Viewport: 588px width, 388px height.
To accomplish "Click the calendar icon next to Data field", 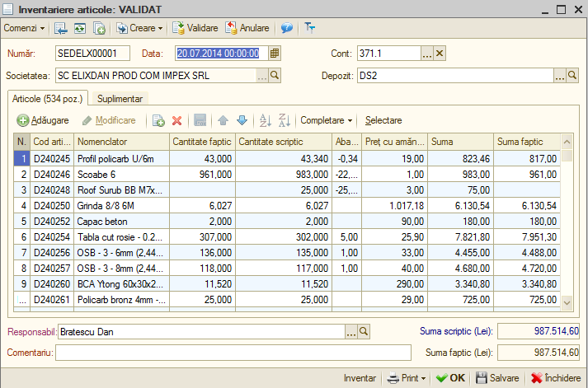I will click(x=275, y=54).
